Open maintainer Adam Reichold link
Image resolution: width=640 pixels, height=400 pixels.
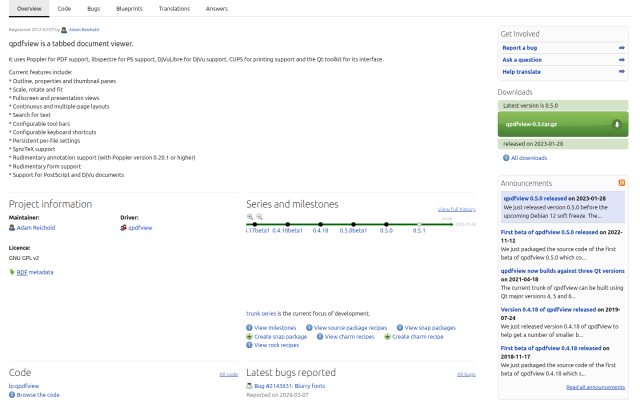[36, 228]
